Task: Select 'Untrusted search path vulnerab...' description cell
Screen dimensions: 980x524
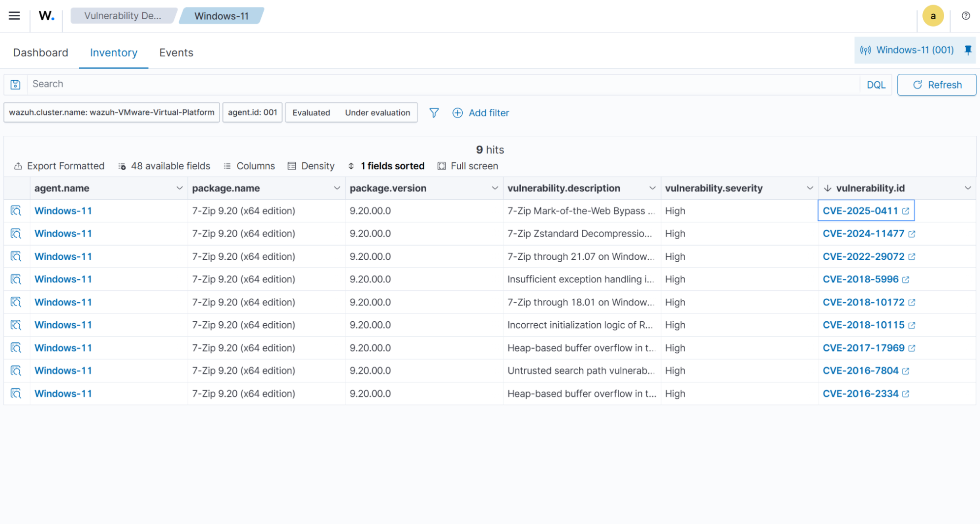Action: [x=581, y=371]
